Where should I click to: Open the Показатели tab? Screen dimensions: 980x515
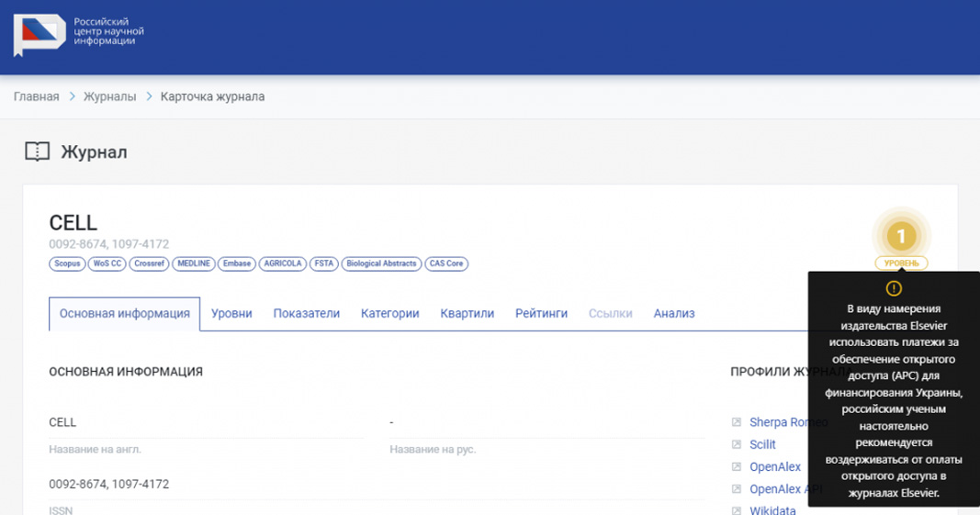click(306, 314)
